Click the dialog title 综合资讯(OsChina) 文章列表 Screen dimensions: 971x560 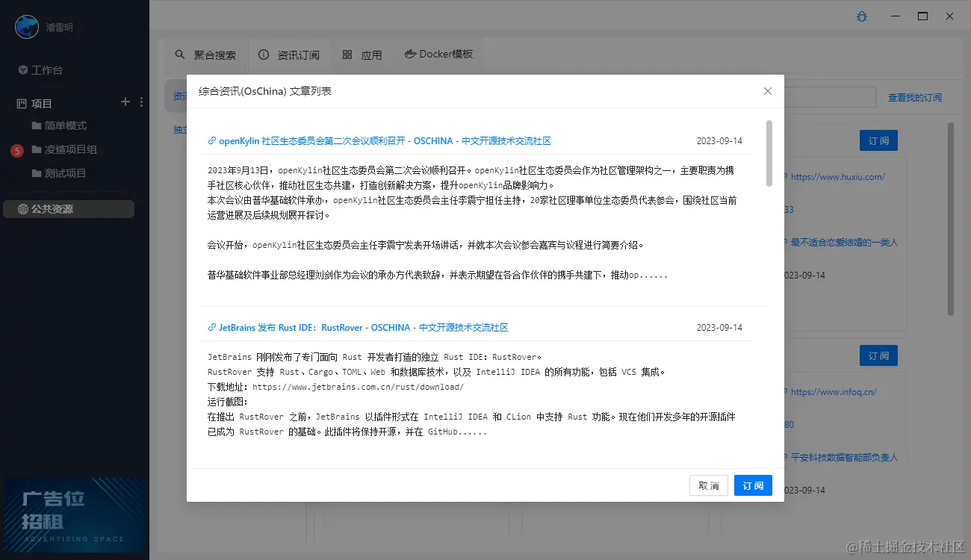[x=265, y=91]
